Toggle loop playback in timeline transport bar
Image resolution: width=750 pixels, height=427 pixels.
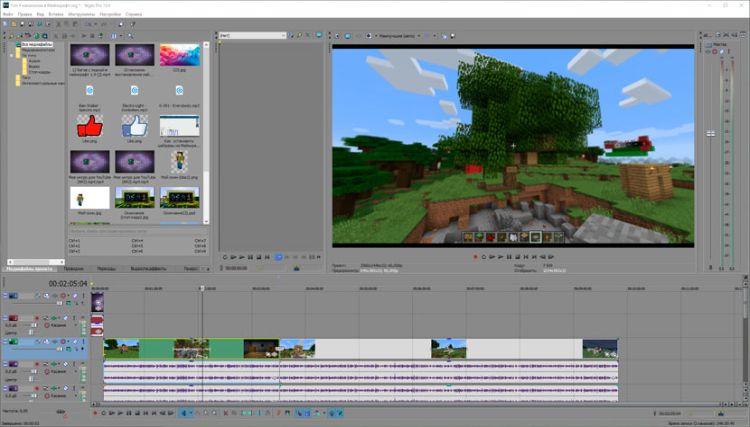pyautogui.click(x=103, y=413)
